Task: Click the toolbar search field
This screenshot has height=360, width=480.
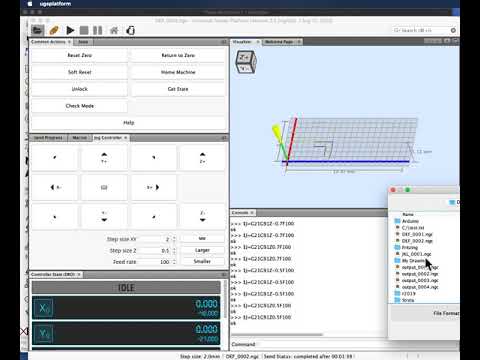Action: click(421, 30)
